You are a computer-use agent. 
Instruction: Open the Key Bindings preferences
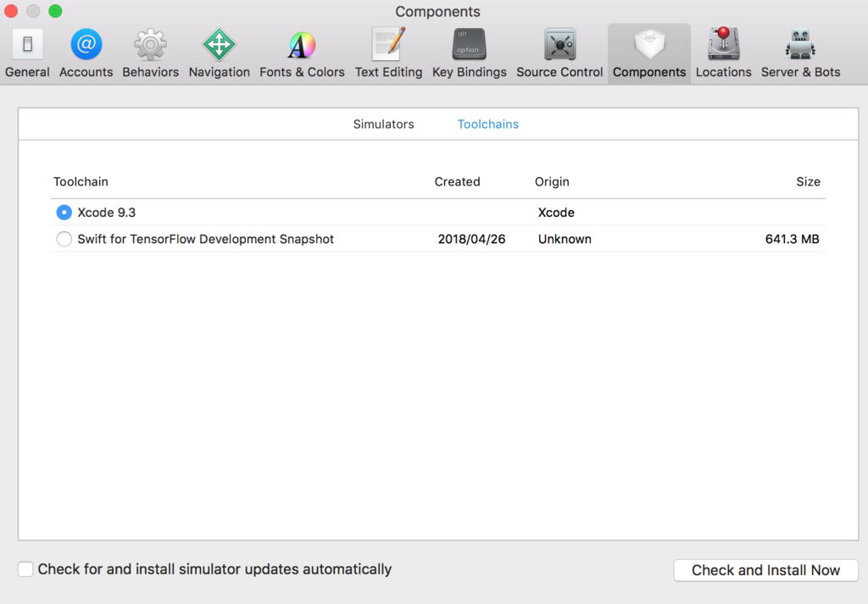coord(470,53)
